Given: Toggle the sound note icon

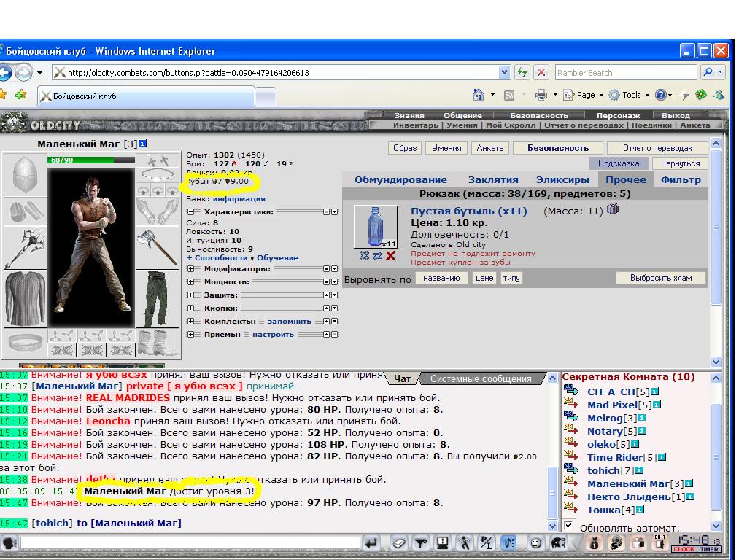Looking at the screenshot, I should tap(508, 542).
